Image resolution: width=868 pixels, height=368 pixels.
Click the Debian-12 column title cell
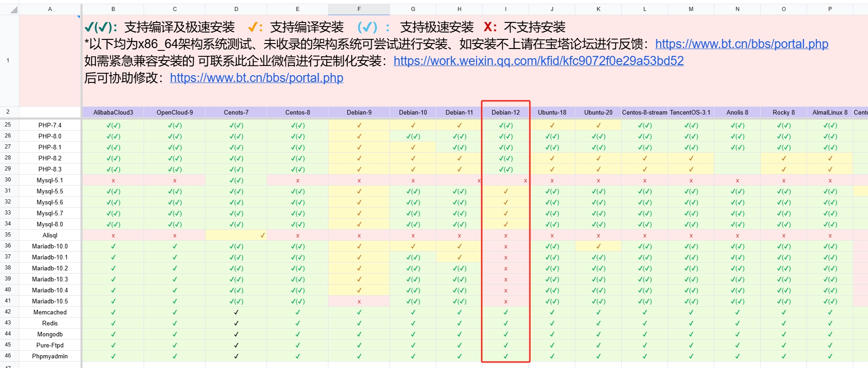click(x=506, y=112)
